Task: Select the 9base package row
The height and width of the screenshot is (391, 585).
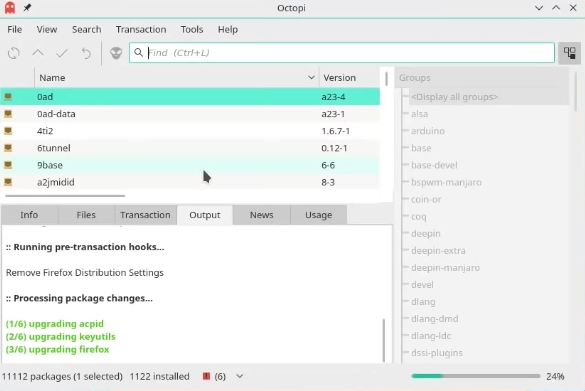Action: point(190,165)
